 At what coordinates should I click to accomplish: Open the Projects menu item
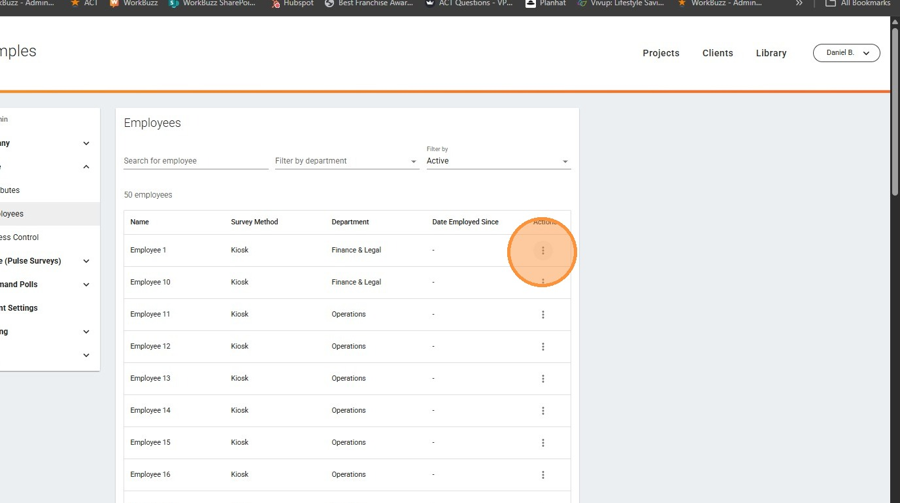[661, 53]
